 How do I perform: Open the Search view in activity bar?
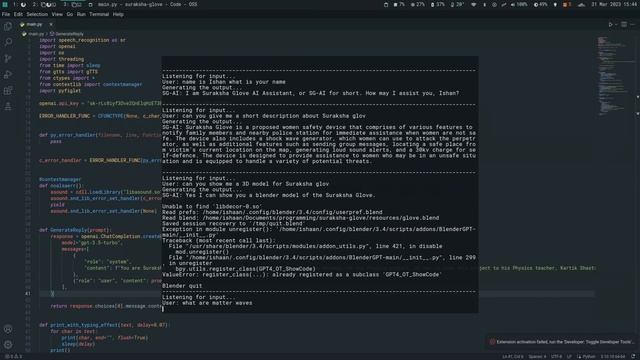click(8, 42)
